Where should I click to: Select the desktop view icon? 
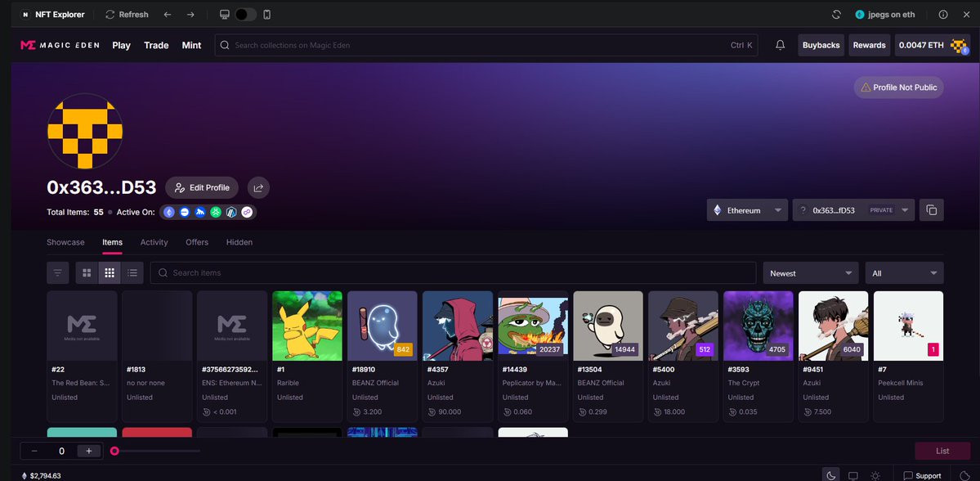tap(225, 15)
